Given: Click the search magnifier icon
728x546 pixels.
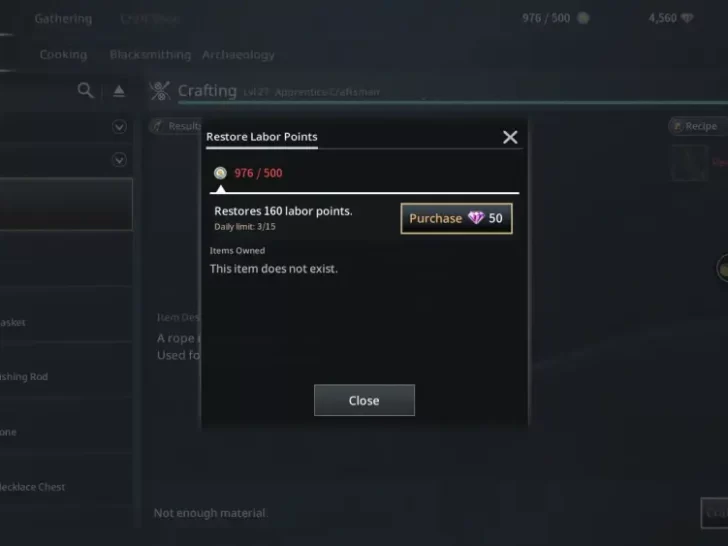Looking at the screenshot, I should pyautogui.click(x=85, y=90).
